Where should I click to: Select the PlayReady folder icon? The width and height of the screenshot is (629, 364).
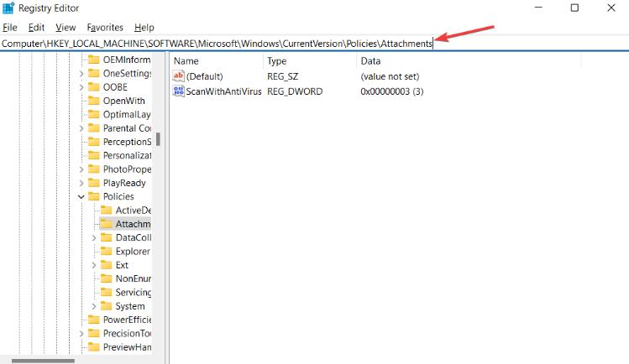coord(94,183)
